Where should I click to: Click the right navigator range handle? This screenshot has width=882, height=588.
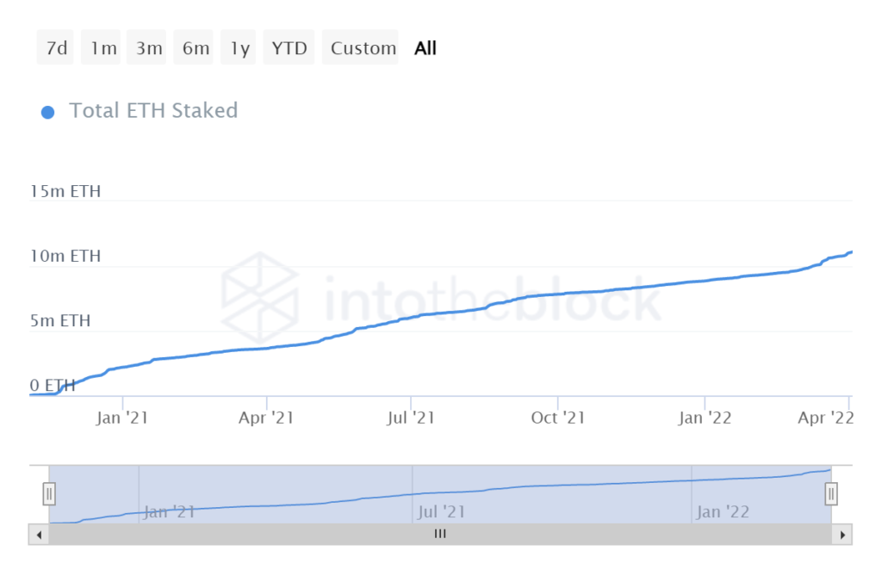pyautogui.click(x=831, y=494)
